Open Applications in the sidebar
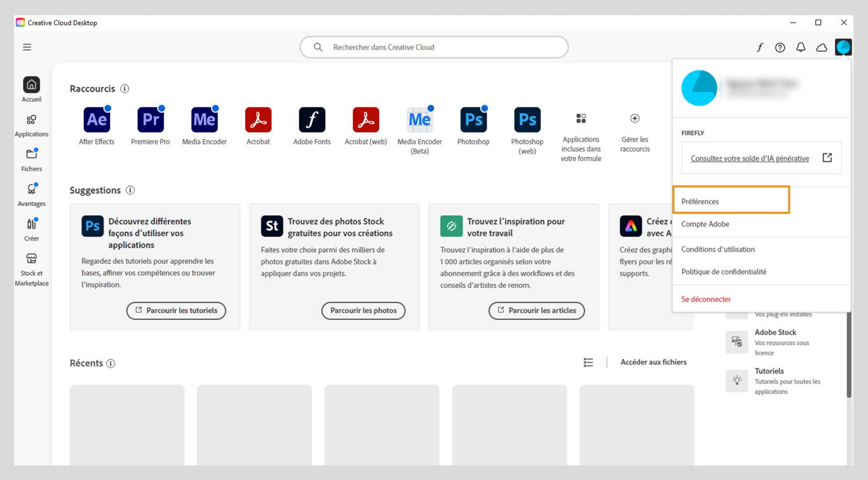868x480 pixels. [x=31, y=125]
